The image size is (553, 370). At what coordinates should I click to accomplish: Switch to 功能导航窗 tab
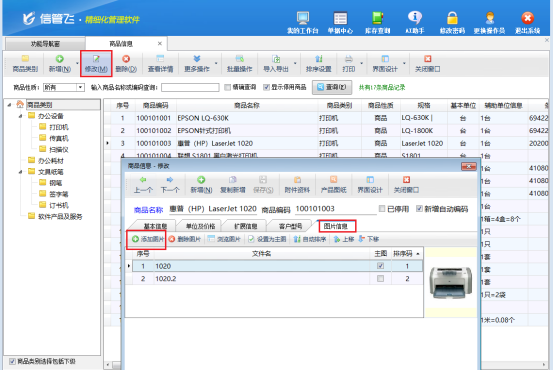(45, 44)
